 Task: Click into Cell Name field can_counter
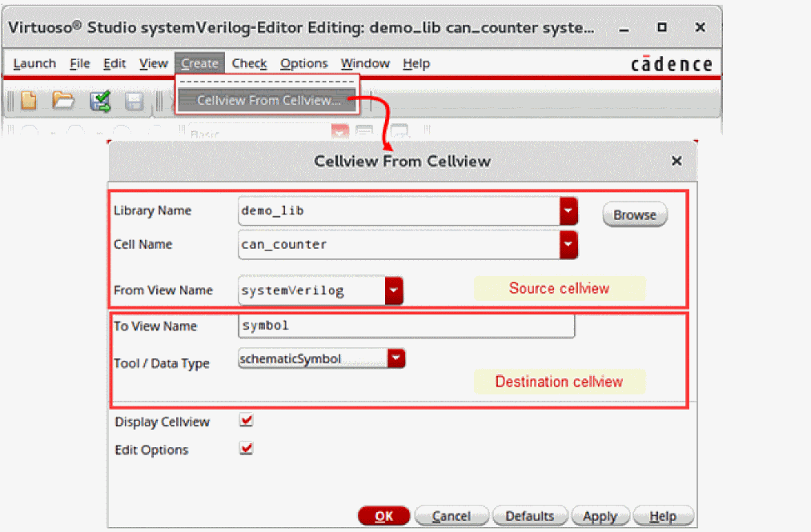(399, 245)
